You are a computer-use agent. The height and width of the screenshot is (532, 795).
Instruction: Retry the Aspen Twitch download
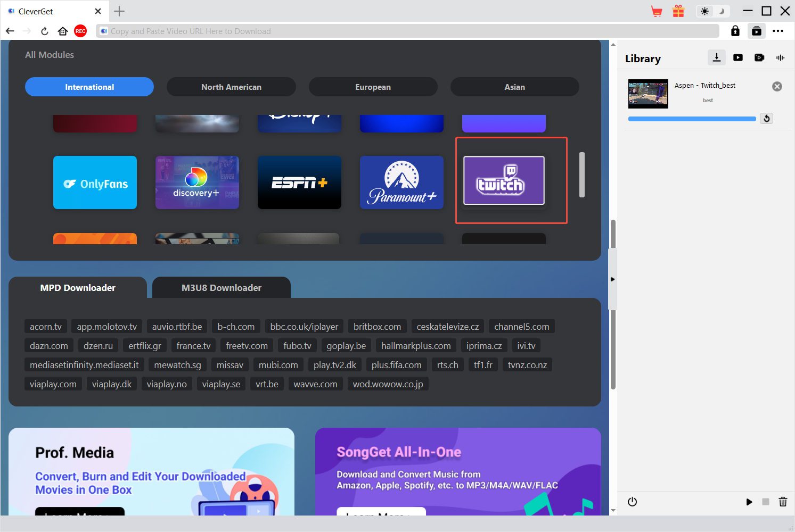tap(766, 119)
